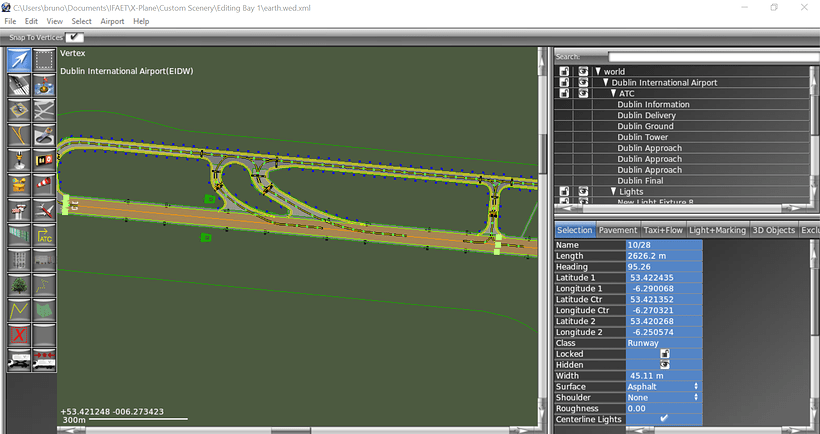
Task: Pick the Helipad tool
Action: pos(19,110)
